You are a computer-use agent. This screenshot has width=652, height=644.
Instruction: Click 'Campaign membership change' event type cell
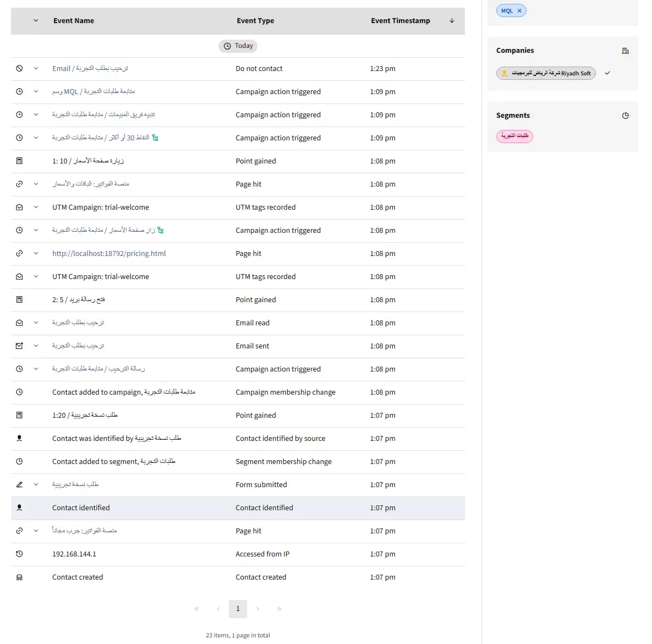pos(285,392)
